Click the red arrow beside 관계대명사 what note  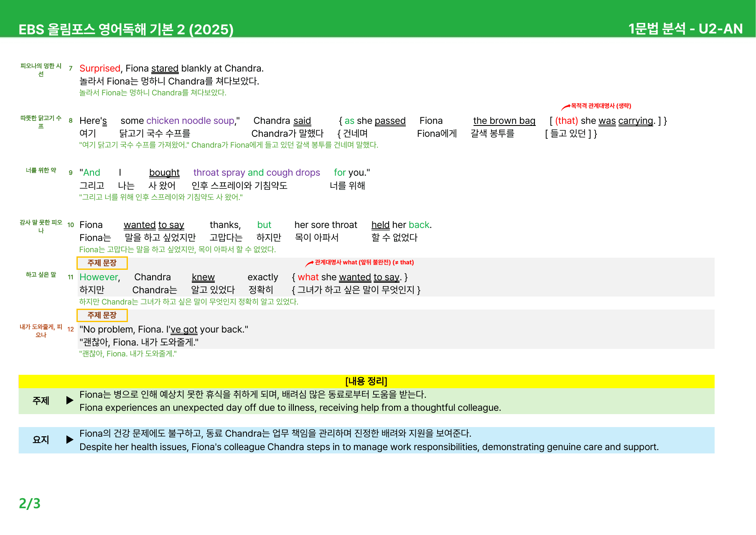309,263
